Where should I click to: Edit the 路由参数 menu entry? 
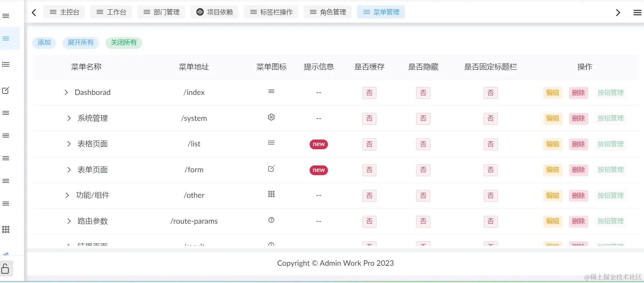(x=552, y=221)
